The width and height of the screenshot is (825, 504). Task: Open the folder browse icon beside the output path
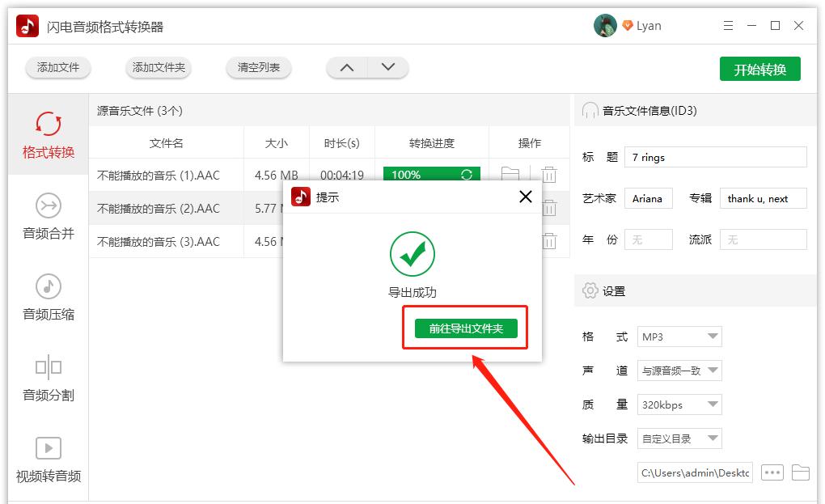801,472
